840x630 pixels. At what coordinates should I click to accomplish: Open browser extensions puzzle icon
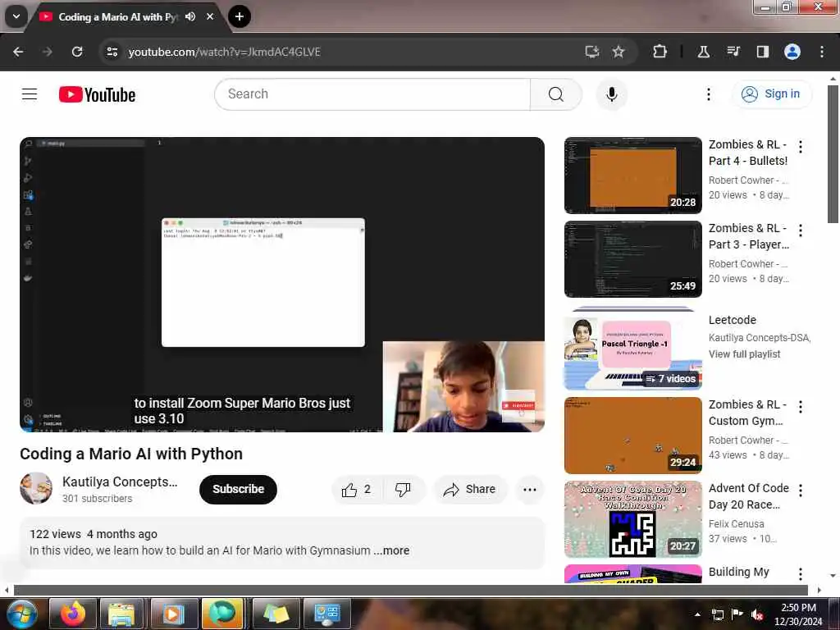click(660, 52)
